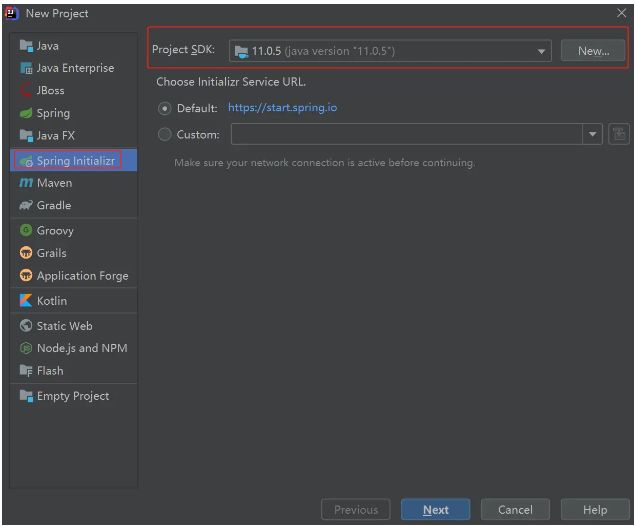
Task: Select Kotlin project type
Action: [73, 301]
